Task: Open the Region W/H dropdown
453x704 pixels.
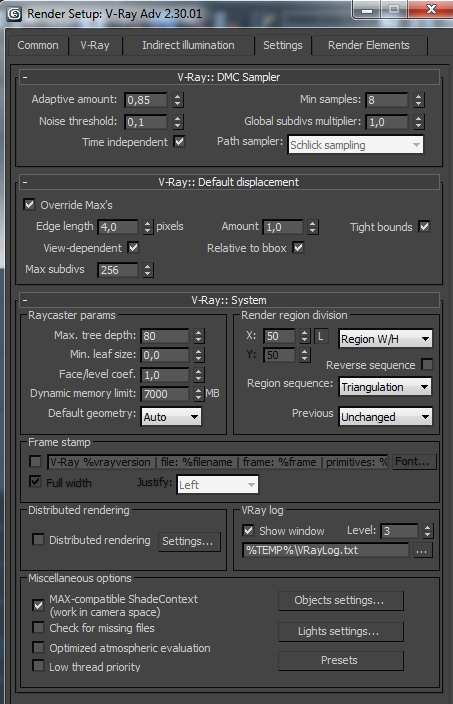Action: point(385,339)
